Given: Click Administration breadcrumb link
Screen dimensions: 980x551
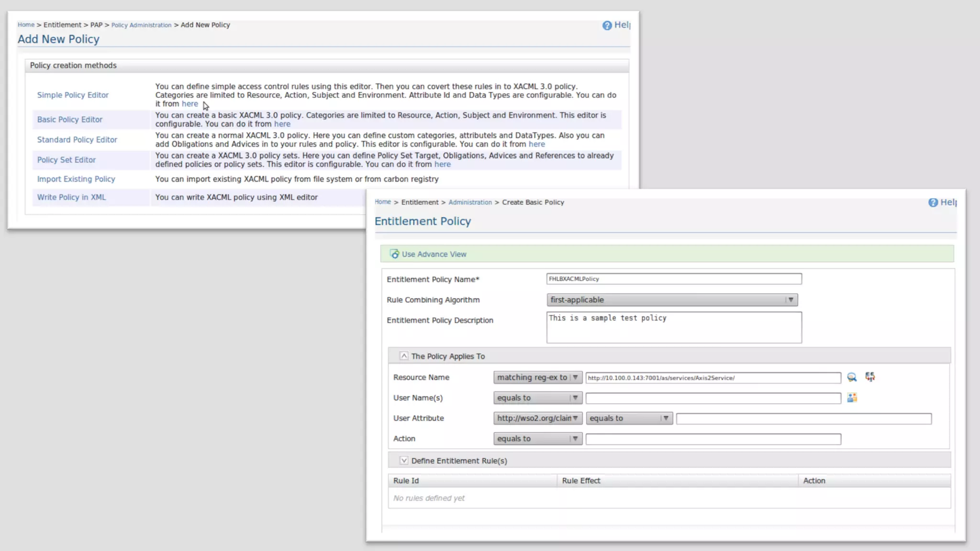Looking at the screenshot, I should pyautogui.click(x=470, y=202).
